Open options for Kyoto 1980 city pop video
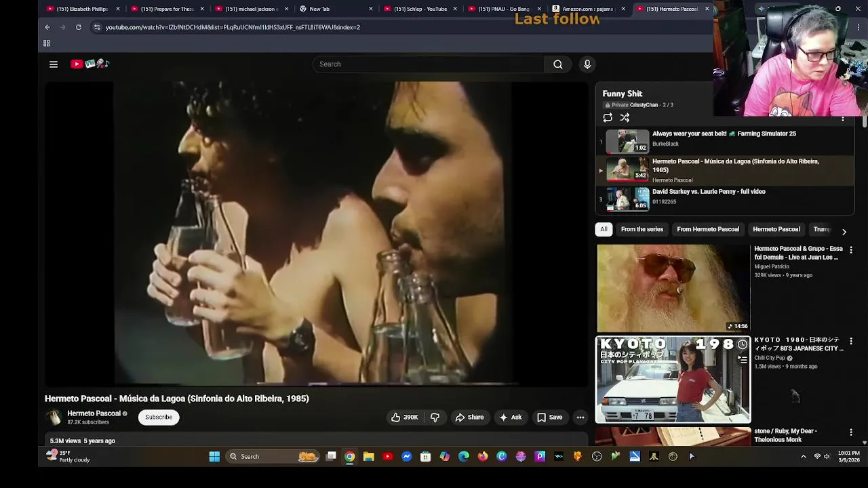This screenshot has height=488, width=868. 851,341
